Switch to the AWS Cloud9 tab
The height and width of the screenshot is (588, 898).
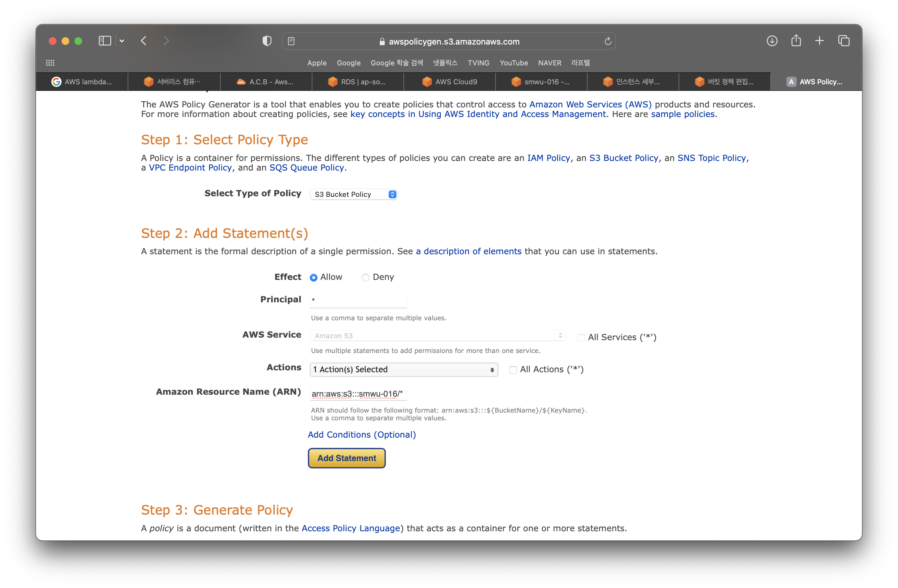coord(449,82)
